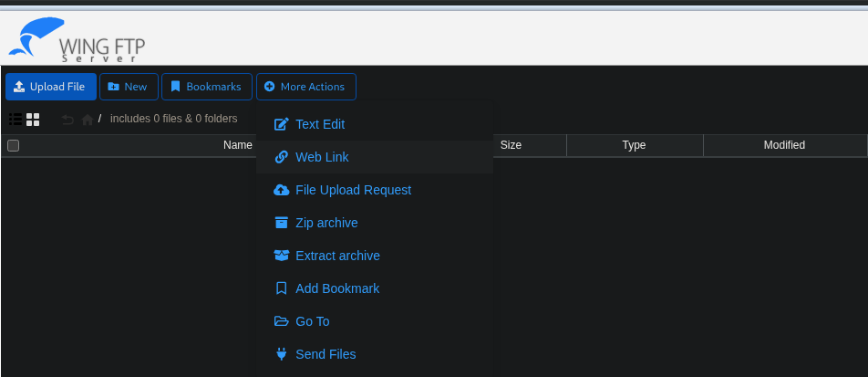Sort by the Size column header
The width and height of the screenshot is (868, 377).
[511, 145]
